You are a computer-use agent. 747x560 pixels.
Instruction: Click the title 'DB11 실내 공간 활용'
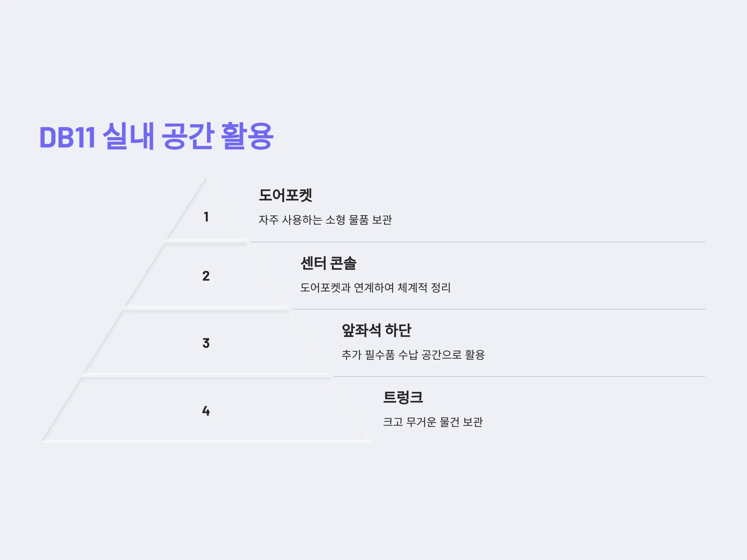pyautogui.click(x=156, y=136)
